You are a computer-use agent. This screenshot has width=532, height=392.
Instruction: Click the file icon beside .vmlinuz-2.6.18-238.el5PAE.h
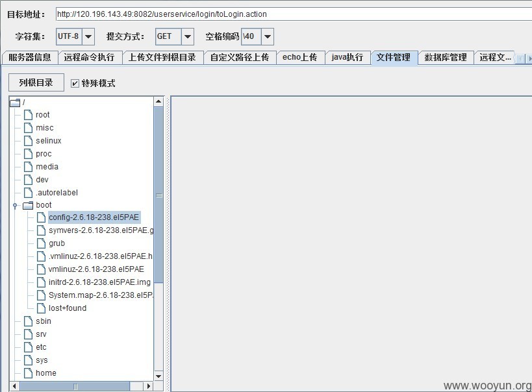(x=41, y=256)
